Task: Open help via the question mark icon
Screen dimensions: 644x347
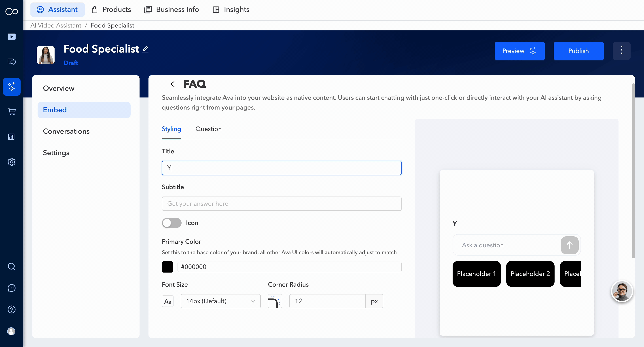Action: tap(11, 309)
